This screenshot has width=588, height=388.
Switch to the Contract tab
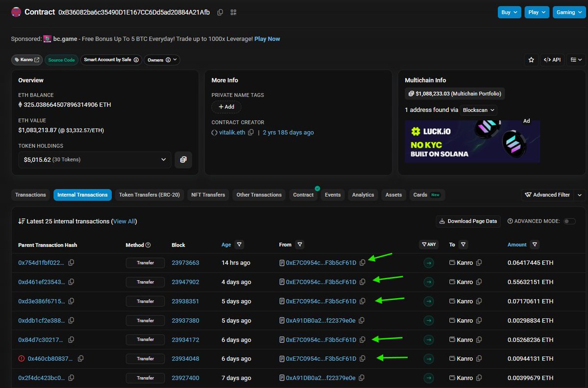pos(303,195)
